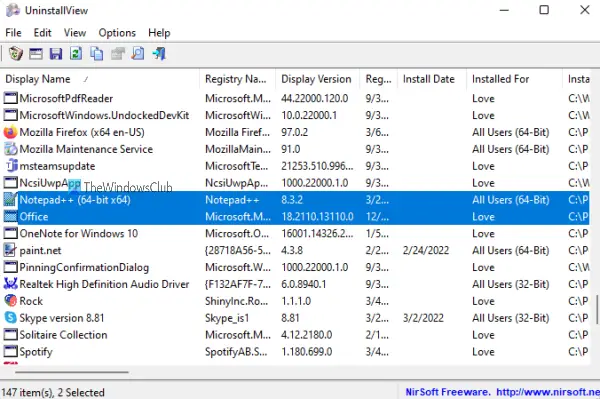Select the Solitaire Collection entry

click(x=63, y=335)
